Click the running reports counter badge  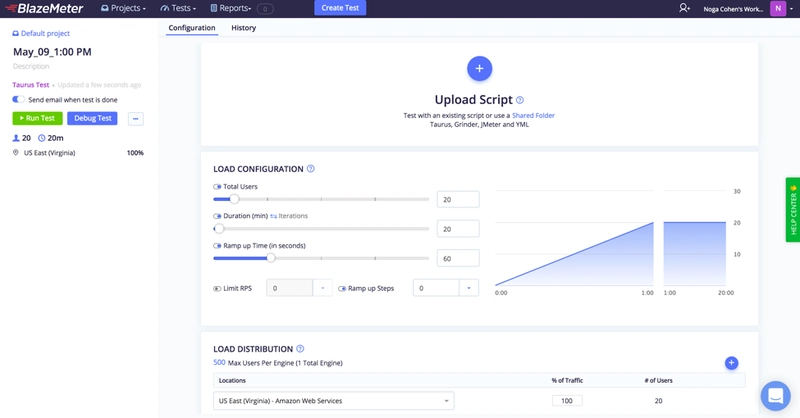pyautogui.click(x=265, y=9)
